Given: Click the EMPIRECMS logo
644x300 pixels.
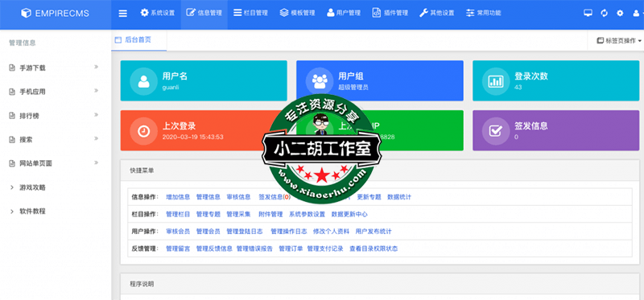Looking at the screenshot, I should coord(55,14).
